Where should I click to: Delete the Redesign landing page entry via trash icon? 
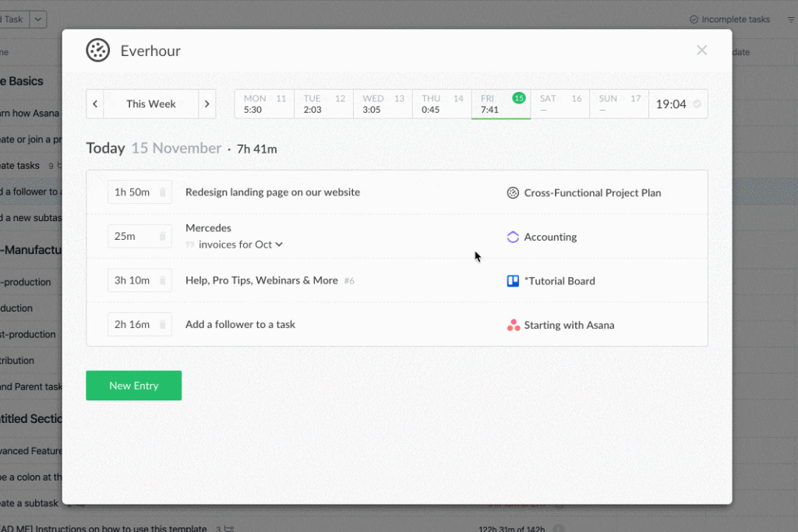pos(163,192)
